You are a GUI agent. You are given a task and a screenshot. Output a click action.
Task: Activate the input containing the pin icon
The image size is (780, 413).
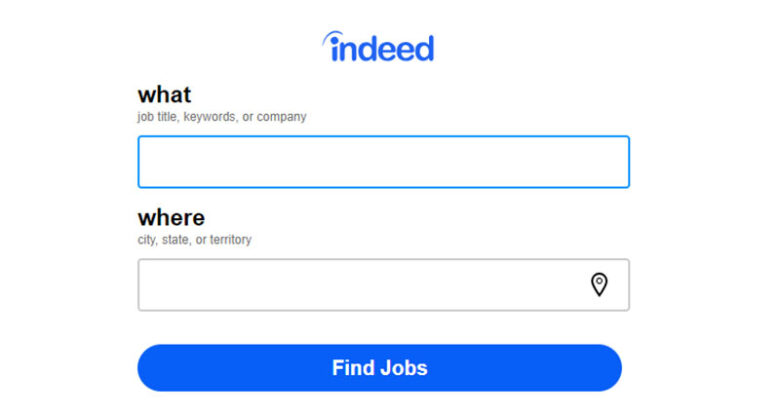pos(360,285)
